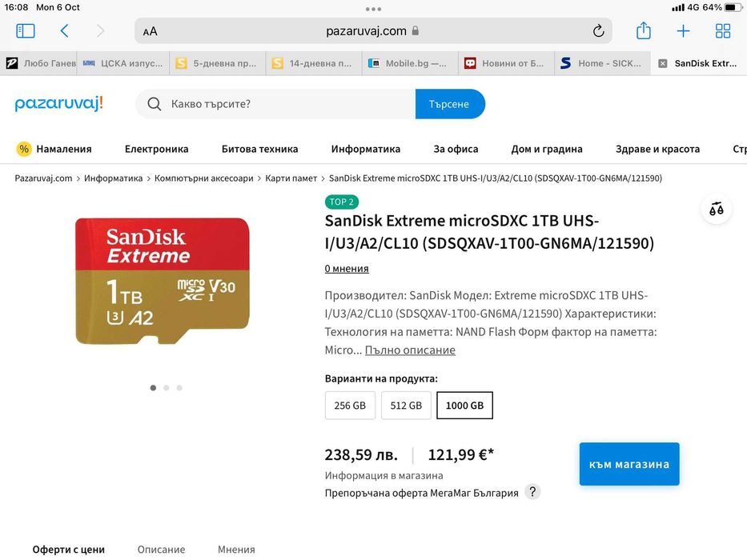
Task: Select the third image carousel dot
Action: (x=179, y=388)
